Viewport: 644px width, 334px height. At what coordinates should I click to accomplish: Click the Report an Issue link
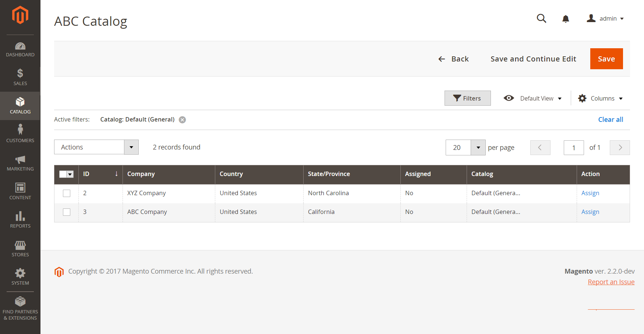point(611,282)
